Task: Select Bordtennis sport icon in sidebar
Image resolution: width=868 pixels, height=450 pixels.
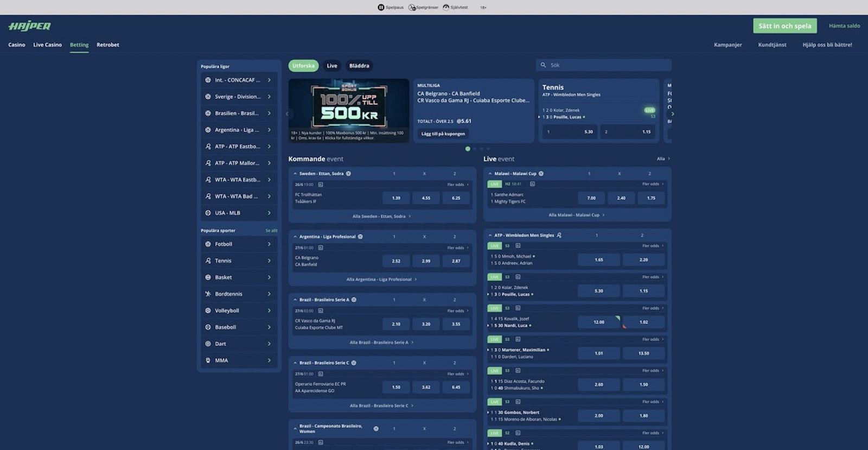Action: (x=208, y=294)
